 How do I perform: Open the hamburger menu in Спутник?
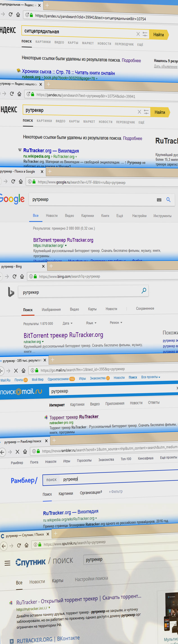coord(7,563)
